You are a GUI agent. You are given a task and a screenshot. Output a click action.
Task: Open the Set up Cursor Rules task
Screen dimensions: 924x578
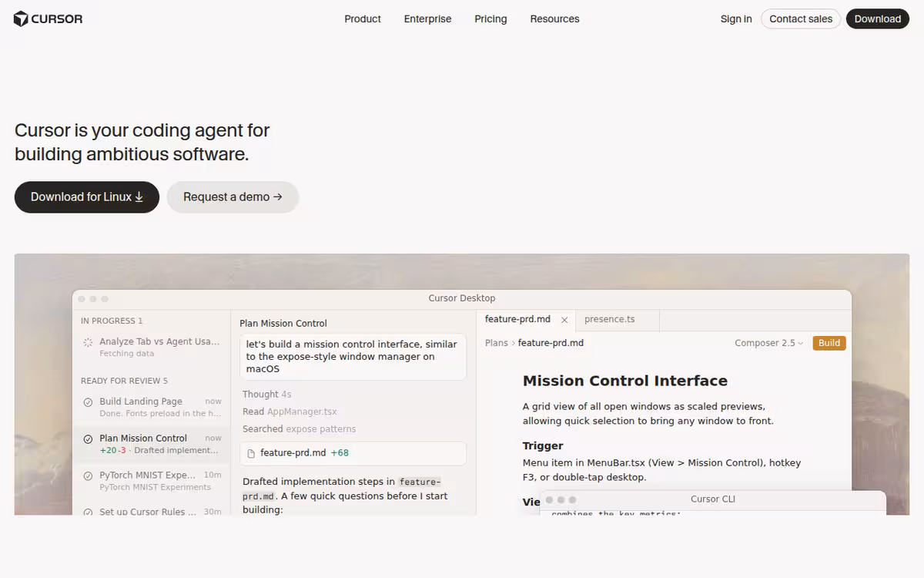click(151, 510)
